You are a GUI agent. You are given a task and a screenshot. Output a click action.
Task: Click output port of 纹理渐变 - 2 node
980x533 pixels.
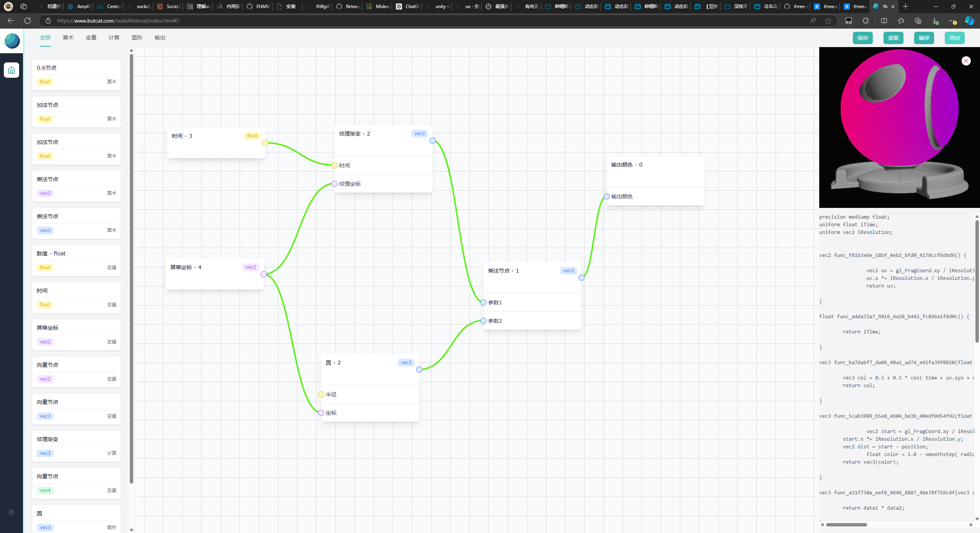point(433,141)
